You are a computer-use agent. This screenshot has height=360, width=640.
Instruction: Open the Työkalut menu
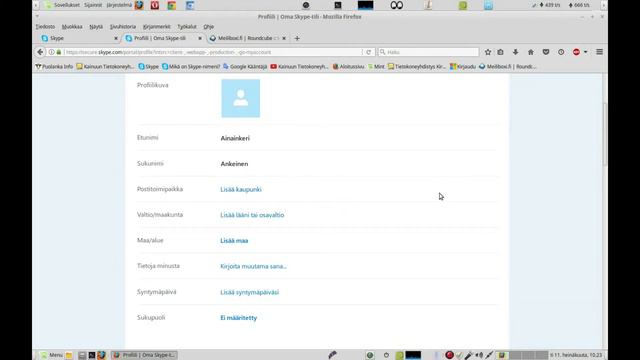coord(187,27)
